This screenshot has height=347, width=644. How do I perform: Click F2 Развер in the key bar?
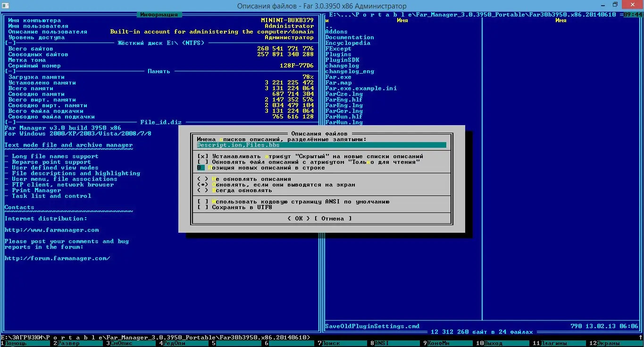81,343
